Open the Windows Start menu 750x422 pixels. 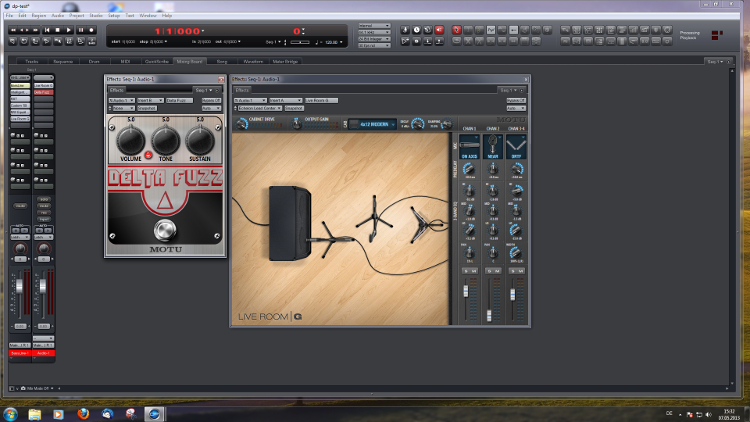tap(10, 414)
